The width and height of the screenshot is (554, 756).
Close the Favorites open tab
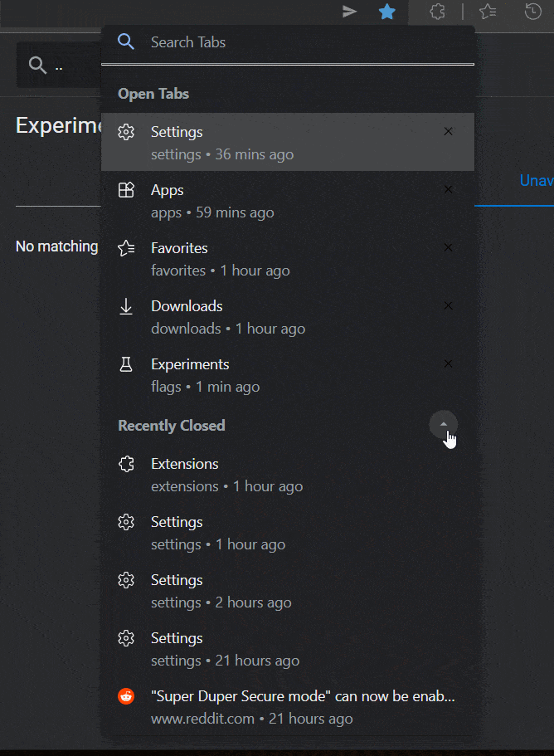[448, 247]
